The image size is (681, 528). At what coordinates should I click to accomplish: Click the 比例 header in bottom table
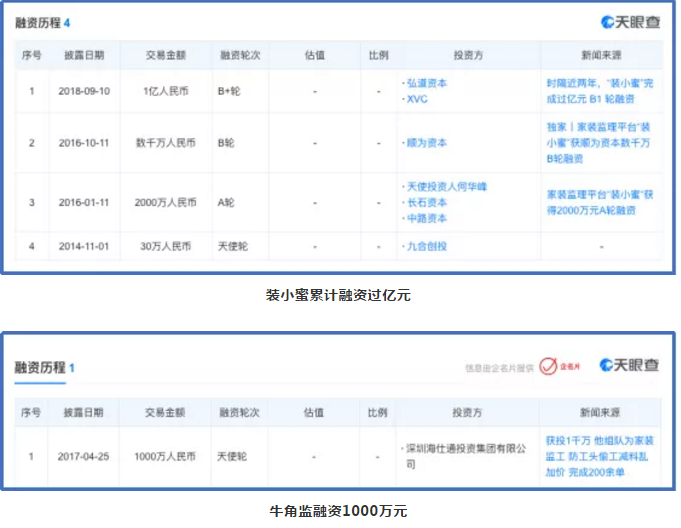pyautogui.click(x=377, y=412)
